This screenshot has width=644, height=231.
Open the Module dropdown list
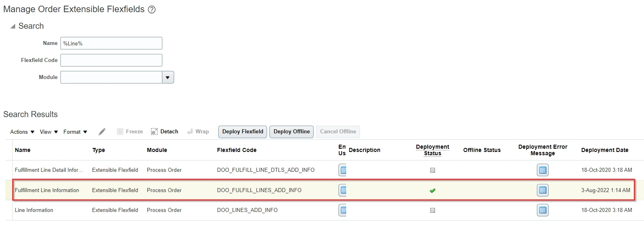click(168, 77)
